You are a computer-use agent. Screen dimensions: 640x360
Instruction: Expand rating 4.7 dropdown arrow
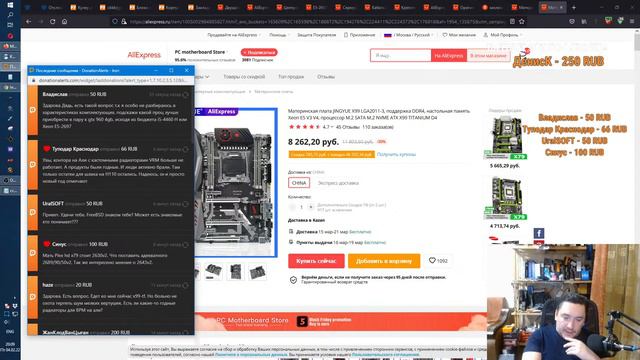332,127
